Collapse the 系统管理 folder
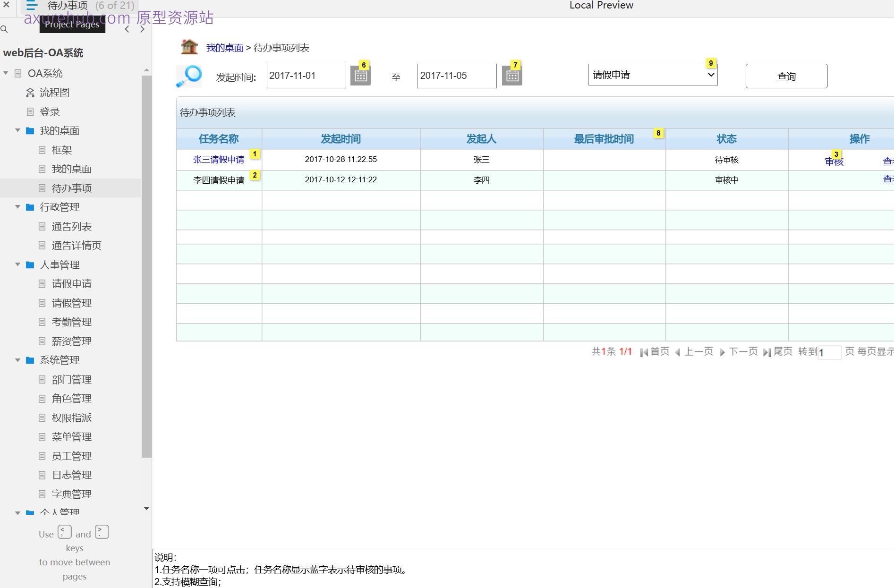The height and width of the screenshot is (588, 894). coord(17,360)
